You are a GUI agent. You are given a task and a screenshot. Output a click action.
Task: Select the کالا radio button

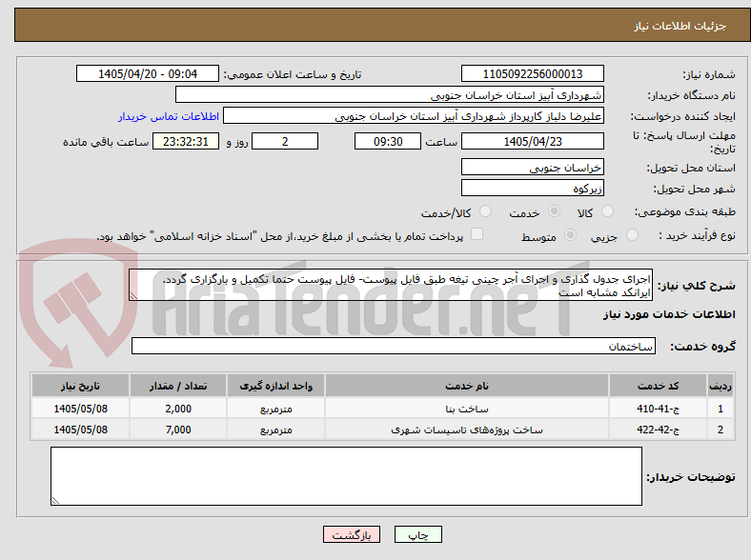(x=607, y=211)
